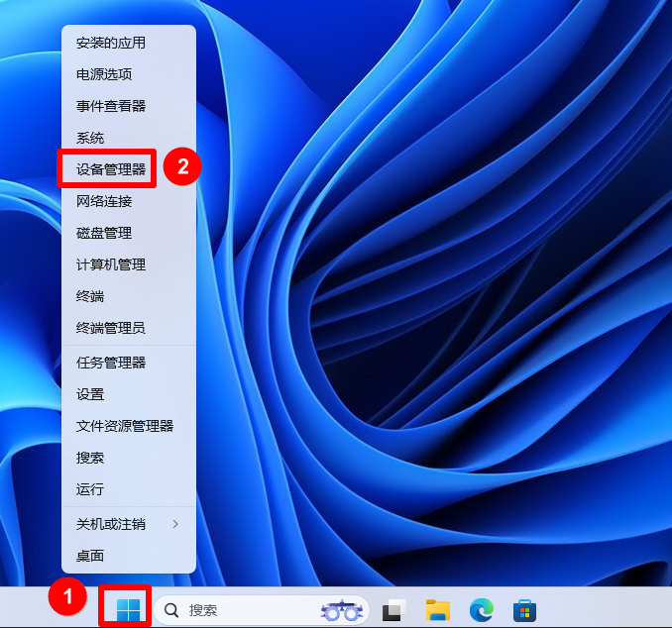
Task: Click the taskbar 搜索 search field
Action: 262,610
